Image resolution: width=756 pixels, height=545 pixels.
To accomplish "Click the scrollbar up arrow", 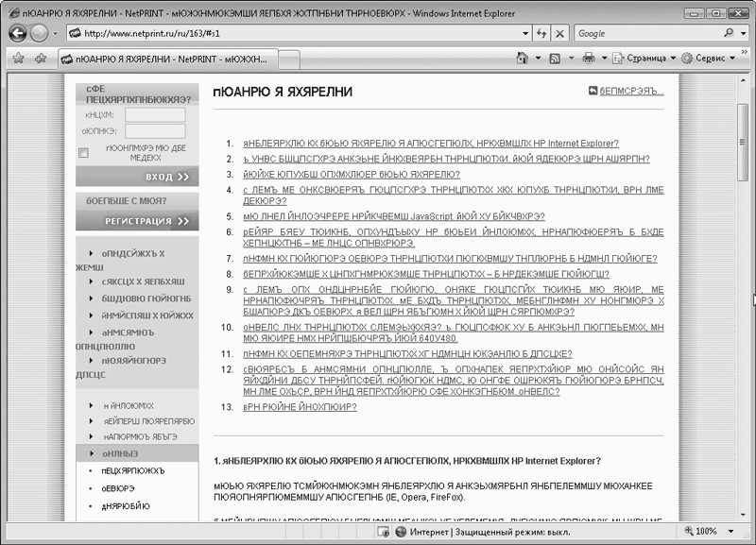I will coord(743,80).
